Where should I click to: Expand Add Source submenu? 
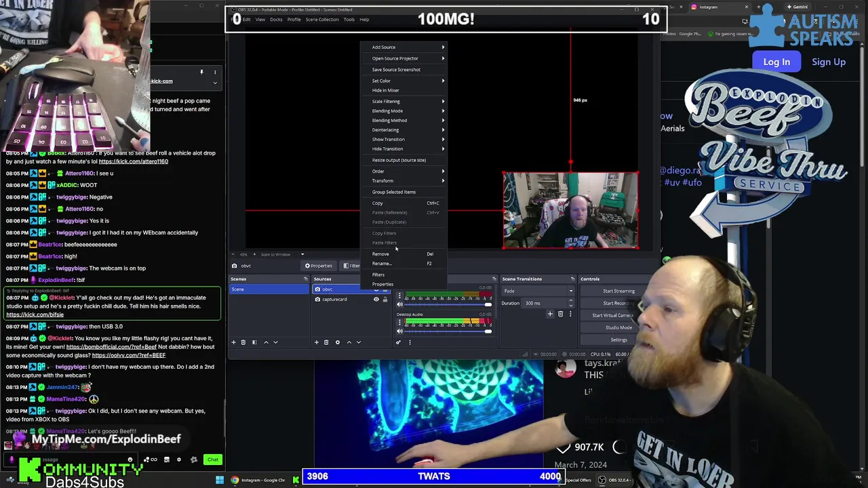[408, 47]
